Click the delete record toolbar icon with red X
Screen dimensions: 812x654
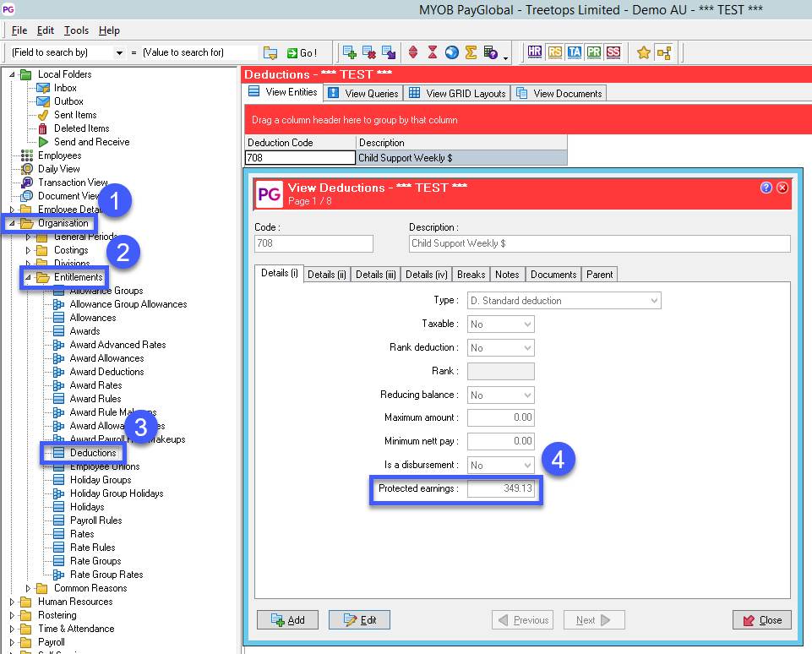368,52
